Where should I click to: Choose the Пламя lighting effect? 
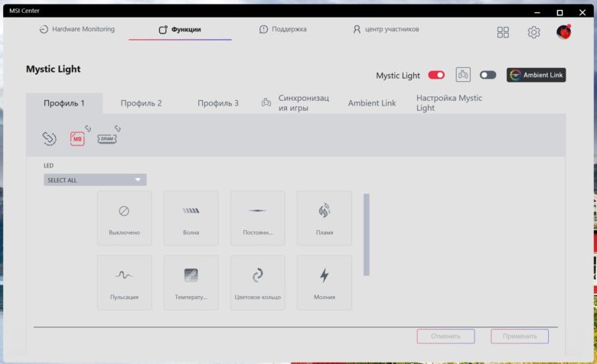[325, 218]
